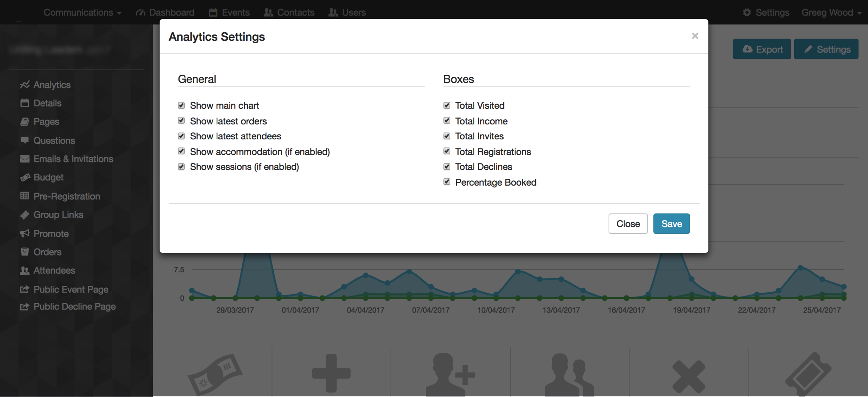Viewport: 868px width, 397px height.
Task: Open Group Links sidebar item
Action: [x=52, y=215]
